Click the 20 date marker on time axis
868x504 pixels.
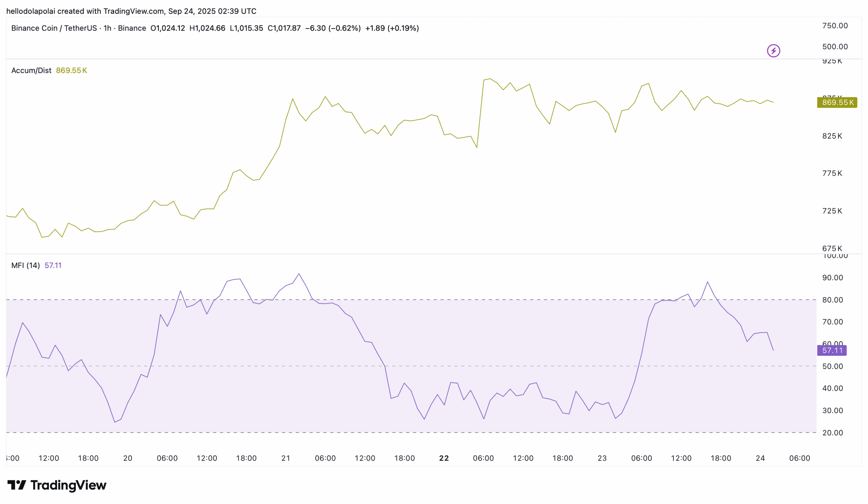(128, 459)
